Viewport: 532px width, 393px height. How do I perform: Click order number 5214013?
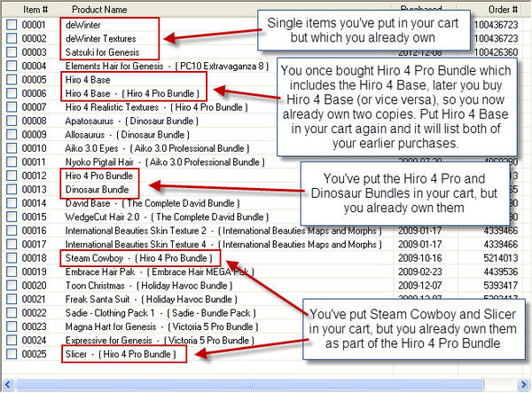pyautogui.click(x=501, y=258)
